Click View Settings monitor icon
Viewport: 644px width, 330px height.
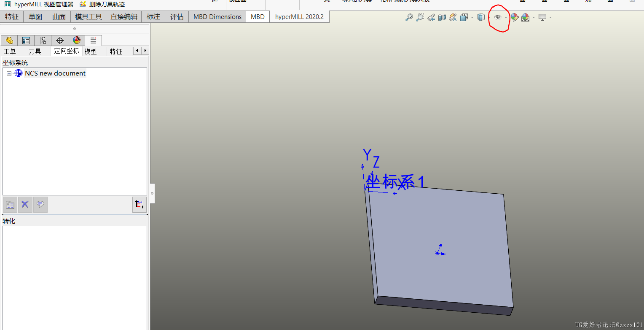pos(542,17)
